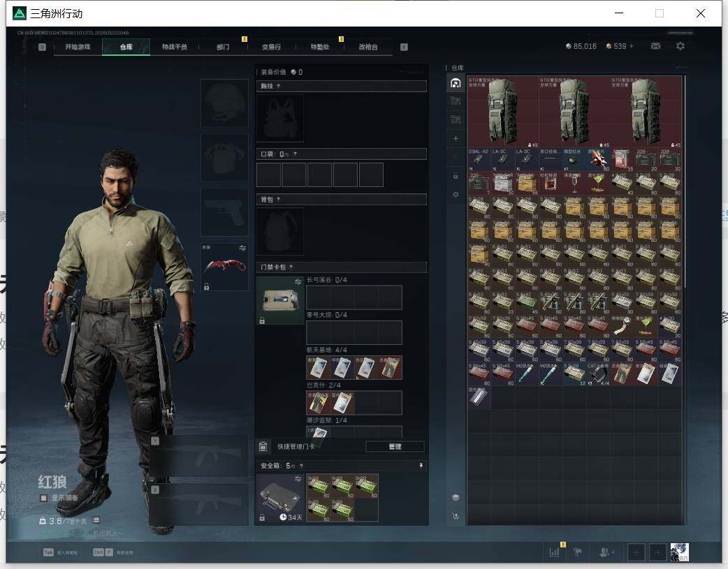728x569 pixels.
Task: Click the left navigation arrow before 开始游戏
Action: click(42, 47)
